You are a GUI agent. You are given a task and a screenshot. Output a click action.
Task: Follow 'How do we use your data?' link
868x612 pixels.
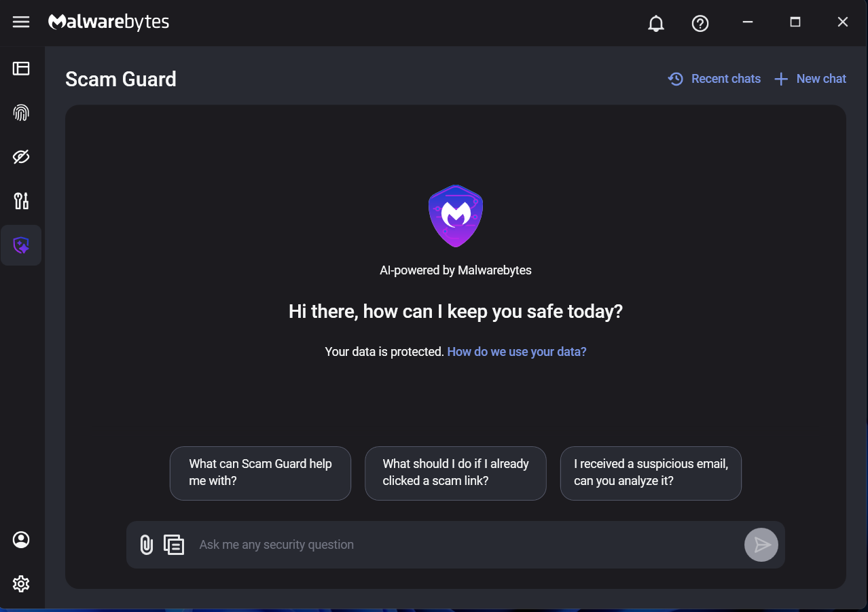[517, 352]
